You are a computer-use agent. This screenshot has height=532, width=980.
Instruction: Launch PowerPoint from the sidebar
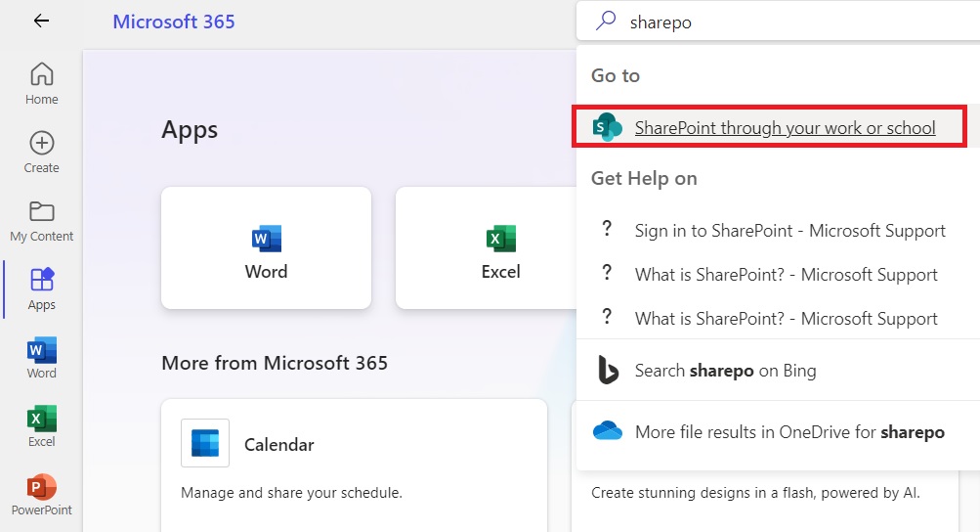(x=41, y=495)
